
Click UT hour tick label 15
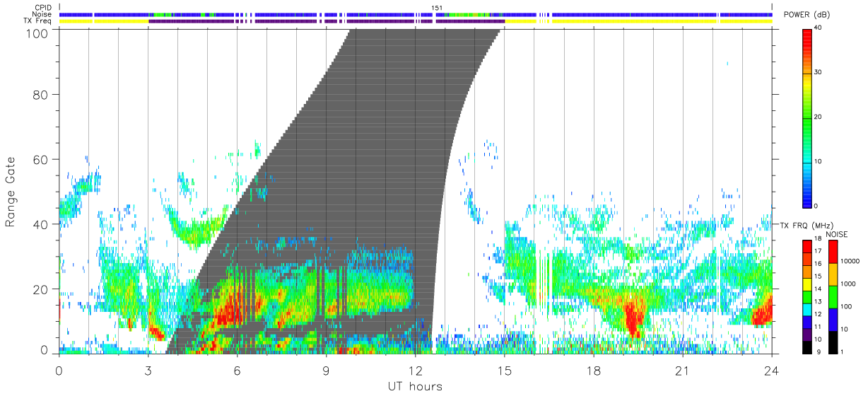504,370
